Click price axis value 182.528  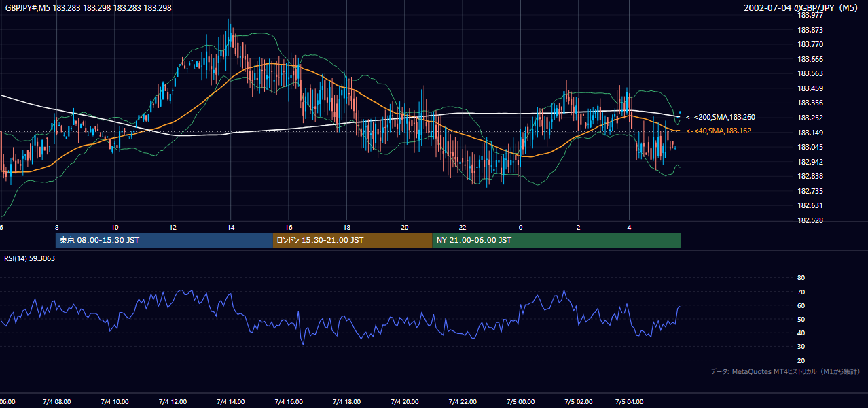pos(810,220)
